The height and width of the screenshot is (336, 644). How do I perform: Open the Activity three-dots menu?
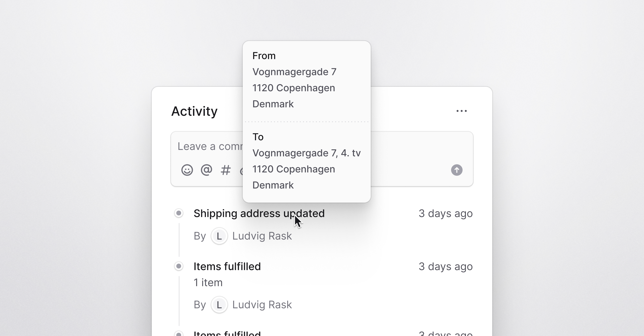pyautogui.click(x=461, y=111)
